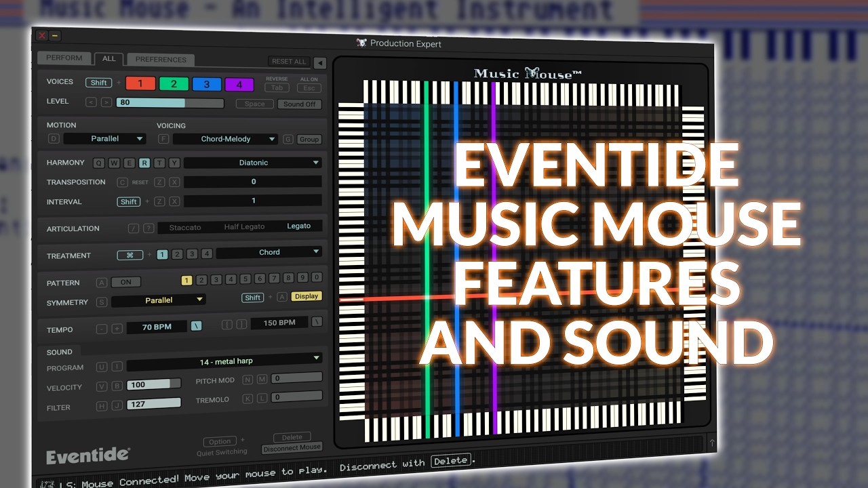The width and height of the screenshot is (868, 488).
Task: Click the F key beside Voicing
Action: tap(163, 139)
